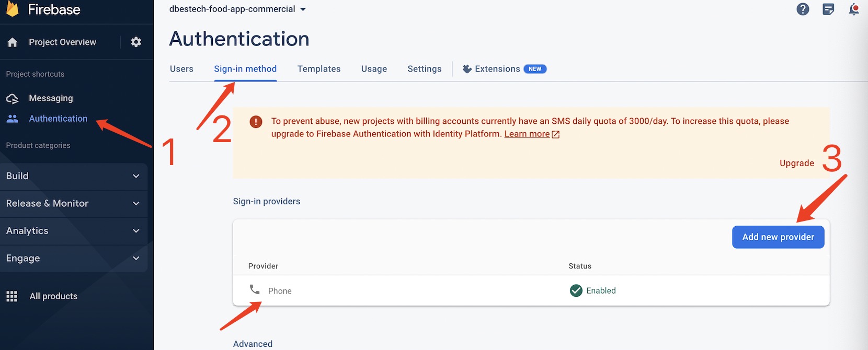Viewport: 868px width, 350px height.
Task: Go to Messaging in sidebar
Action: point(51,98)
